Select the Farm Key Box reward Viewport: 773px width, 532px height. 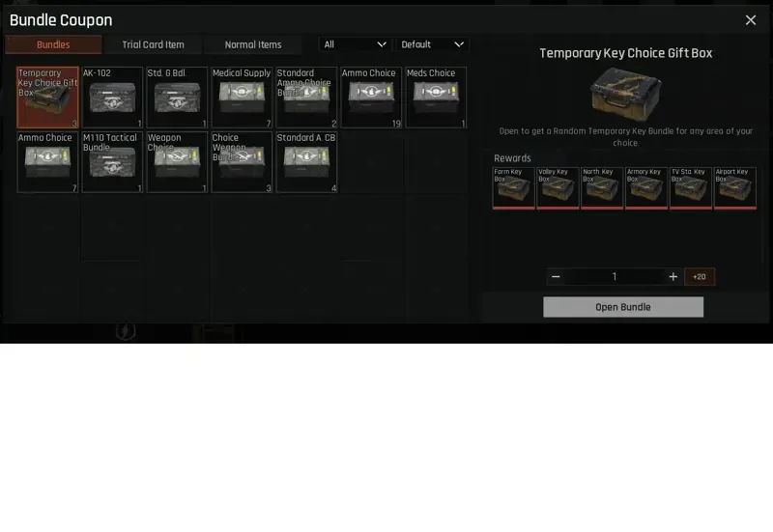pos(514,188)
